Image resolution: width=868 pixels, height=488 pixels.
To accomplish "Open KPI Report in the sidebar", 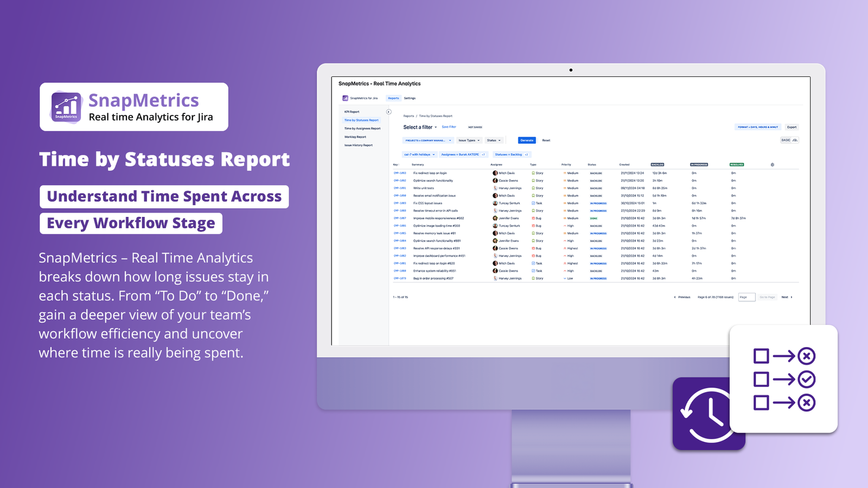I will click(x=352, y=112).
